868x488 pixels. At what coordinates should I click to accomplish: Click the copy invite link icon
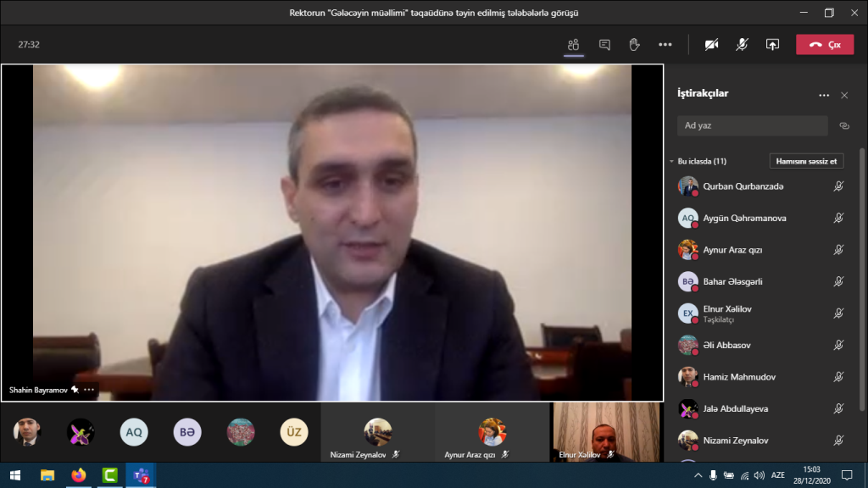point(843,125)
